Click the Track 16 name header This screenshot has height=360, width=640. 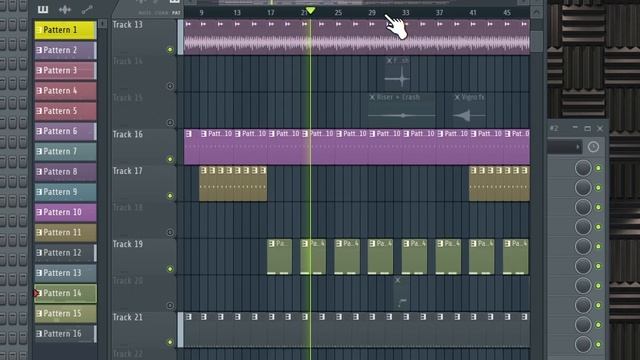pos(127,134)
